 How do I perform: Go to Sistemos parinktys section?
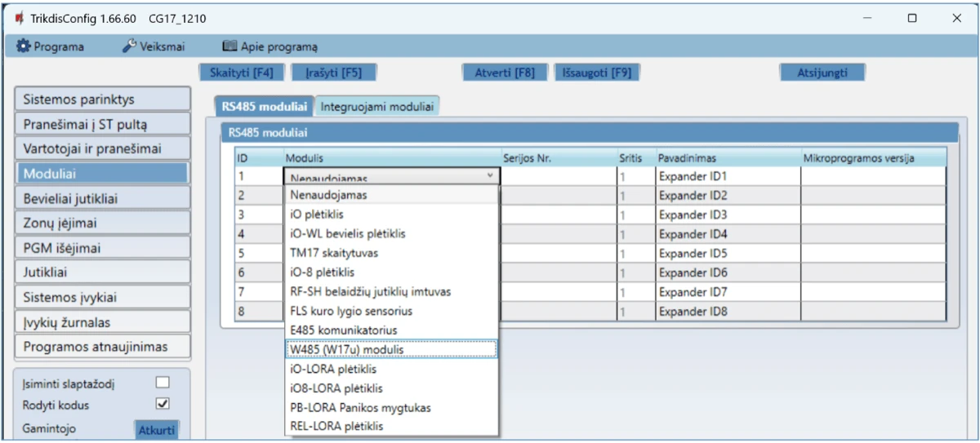[x=102, y=100]
